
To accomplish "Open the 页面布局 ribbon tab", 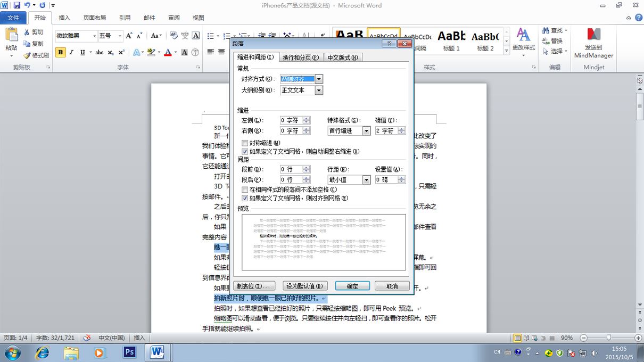I will (x=95, y=18).
